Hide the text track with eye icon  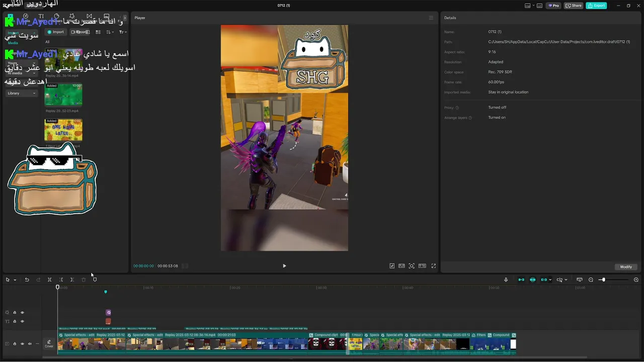pos(22,321)
